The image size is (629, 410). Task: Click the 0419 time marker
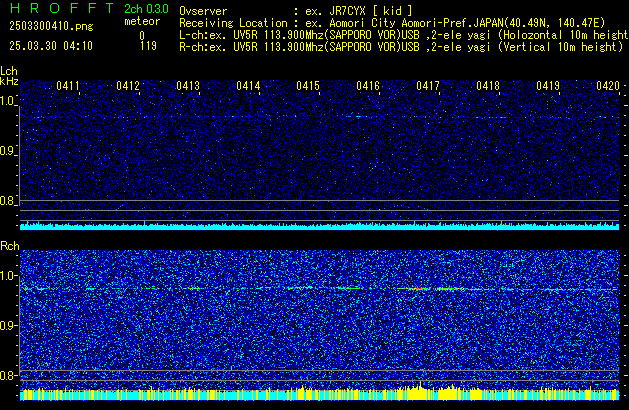548,86
